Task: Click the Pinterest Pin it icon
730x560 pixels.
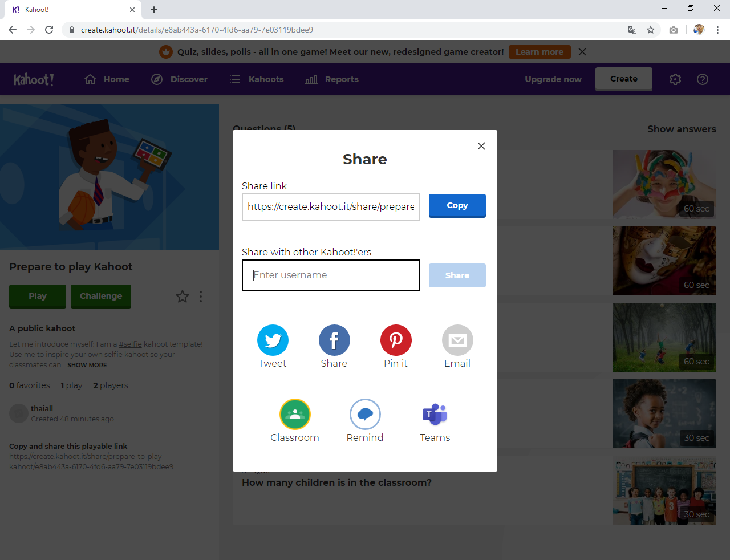Action: point(396,340)
